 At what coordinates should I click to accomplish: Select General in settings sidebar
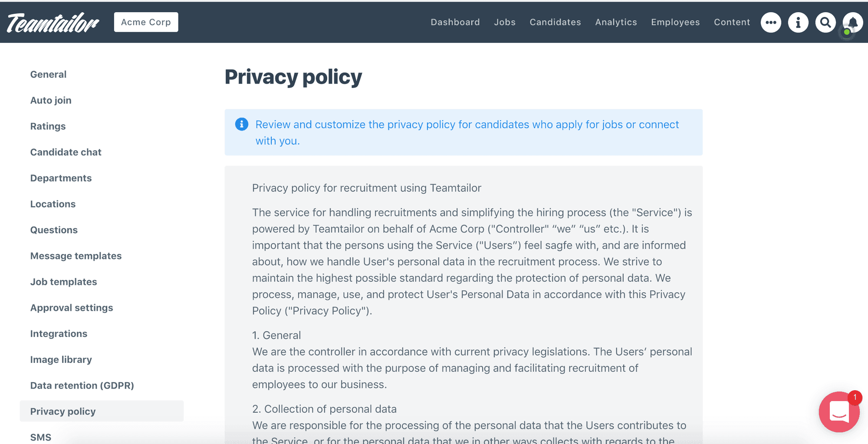tap(48, 74)
